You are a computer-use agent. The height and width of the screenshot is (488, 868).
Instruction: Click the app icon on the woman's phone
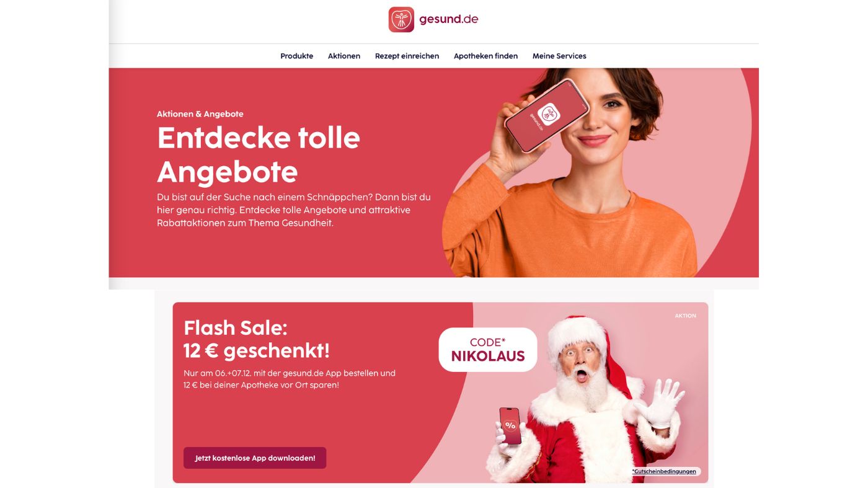(x=549, y=113)
